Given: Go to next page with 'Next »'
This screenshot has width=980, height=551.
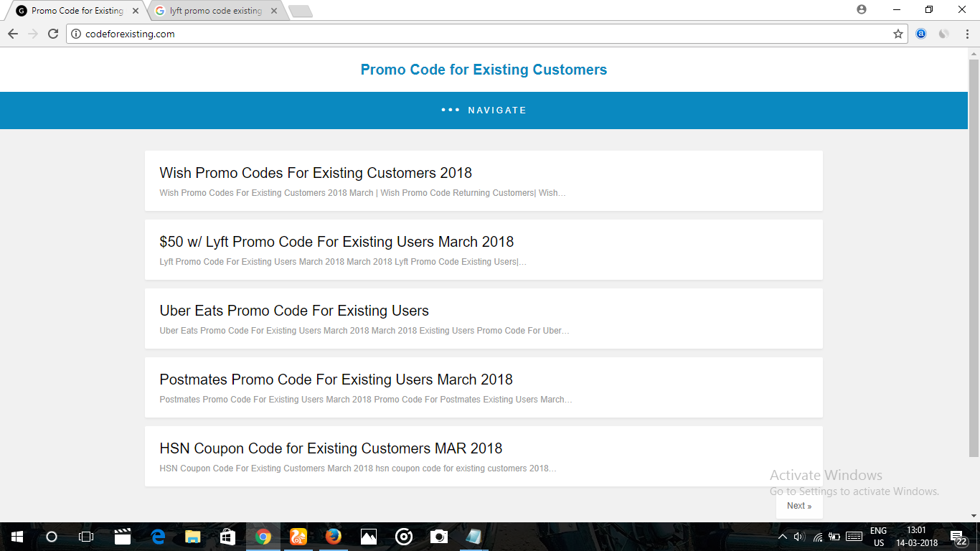Looking at the screenshot, I should pyautogui.click(x=799, y=506).
